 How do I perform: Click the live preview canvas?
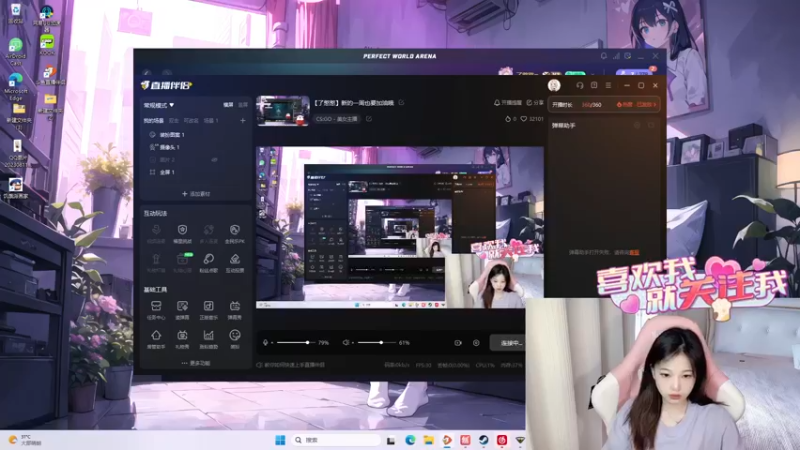tap(399, 228)
